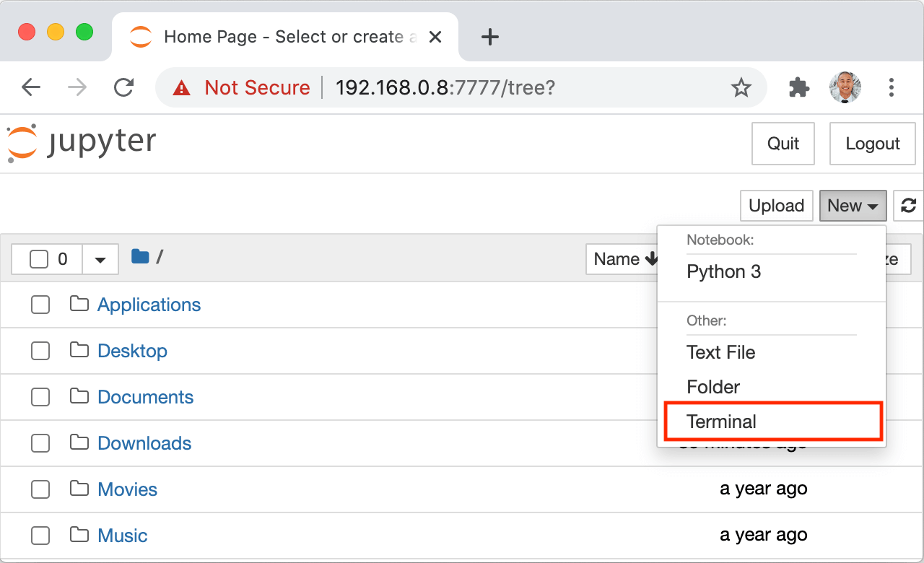Check the Documents row checkbox

click(40, 397)
